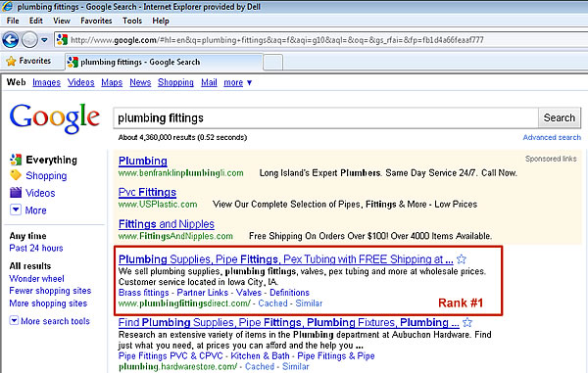The image size is (588, 373).
Task: Open the Advanced search link
Action: [552, 137]
